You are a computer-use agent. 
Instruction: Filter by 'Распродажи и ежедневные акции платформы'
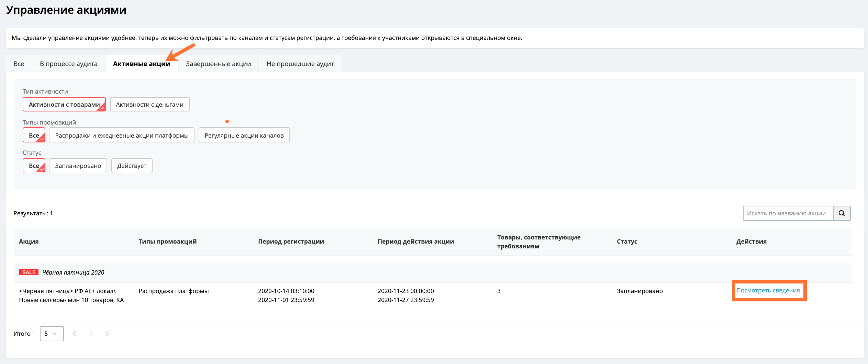pos(122,135)
